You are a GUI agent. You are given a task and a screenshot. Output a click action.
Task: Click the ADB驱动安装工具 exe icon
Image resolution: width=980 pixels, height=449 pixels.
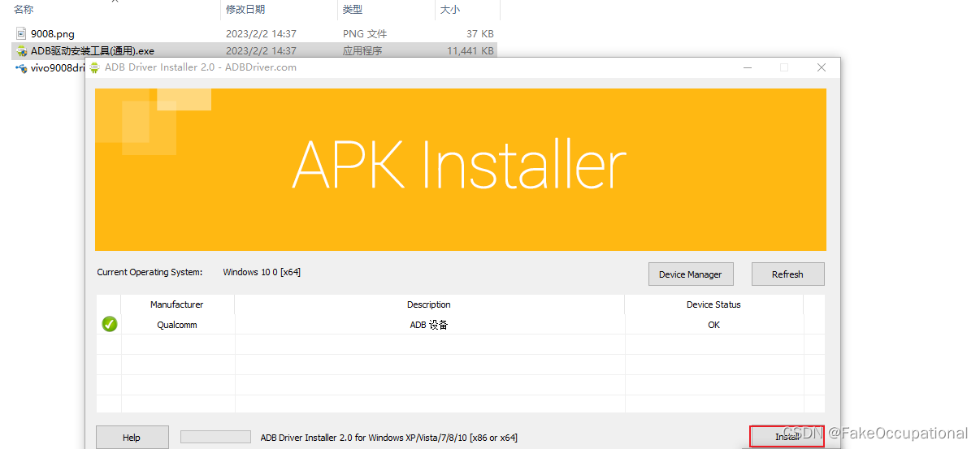[22, 50]
